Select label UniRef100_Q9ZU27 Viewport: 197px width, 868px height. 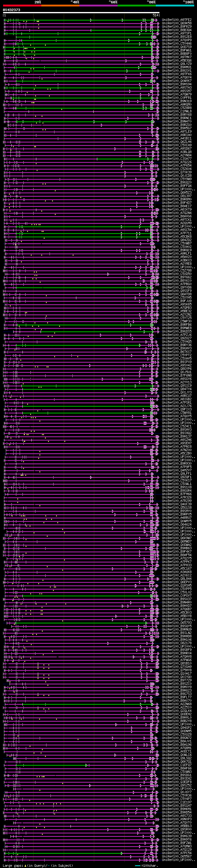tap(177, 338)
